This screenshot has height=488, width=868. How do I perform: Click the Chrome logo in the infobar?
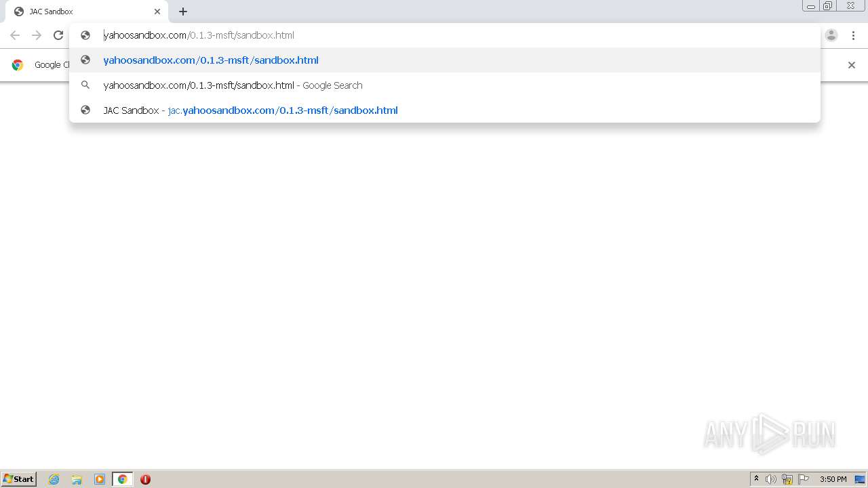pos(18,65)
